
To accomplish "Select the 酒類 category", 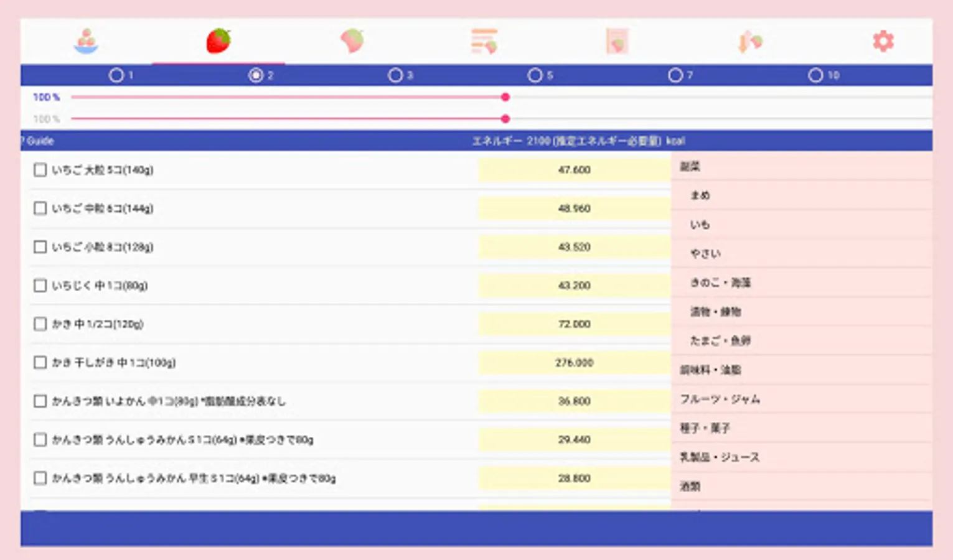I will click(690, 486).
